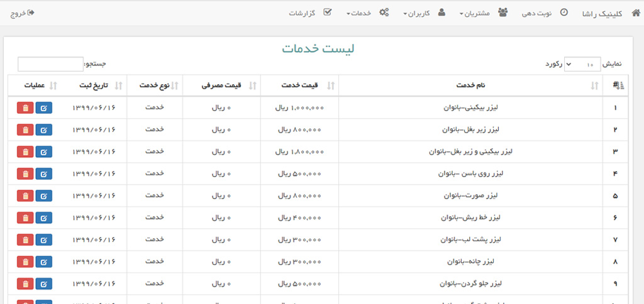This screenshot has width=644, height=304.
Task: Open the نوبت دهی menu item
Action: point(537,13)
